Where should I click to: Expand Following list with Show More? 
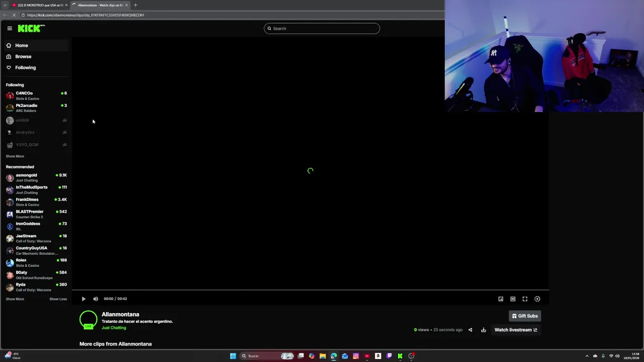coord(15,156)
